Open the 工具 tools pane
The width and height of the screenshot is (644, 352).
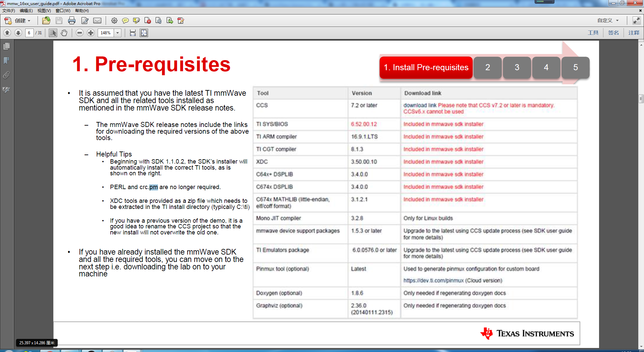point(593,33)
